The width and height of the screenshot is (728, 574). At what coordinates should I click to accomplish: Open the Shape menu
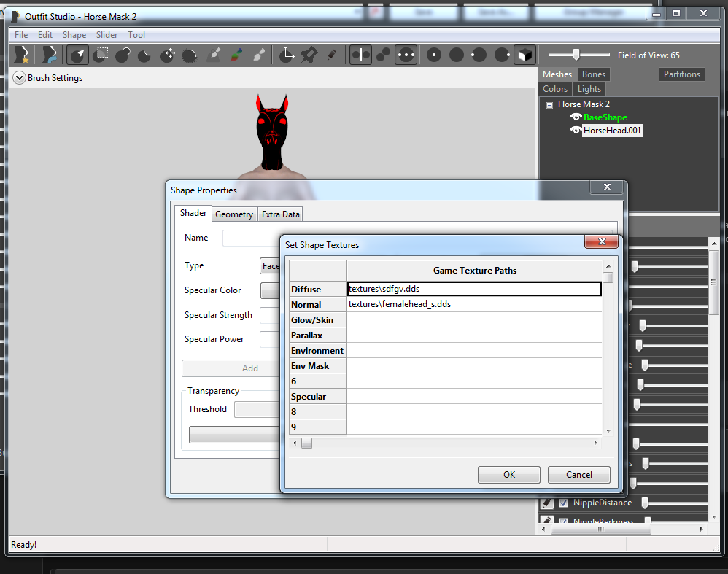(x=74, y=35)
